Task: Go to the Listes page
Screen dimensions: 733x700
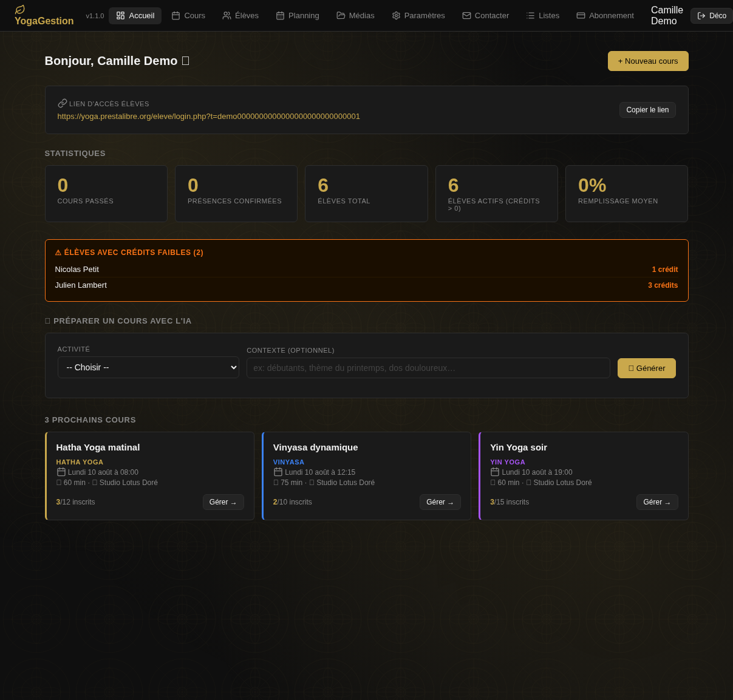Action: pyautogui.click(x=543, y=16)
